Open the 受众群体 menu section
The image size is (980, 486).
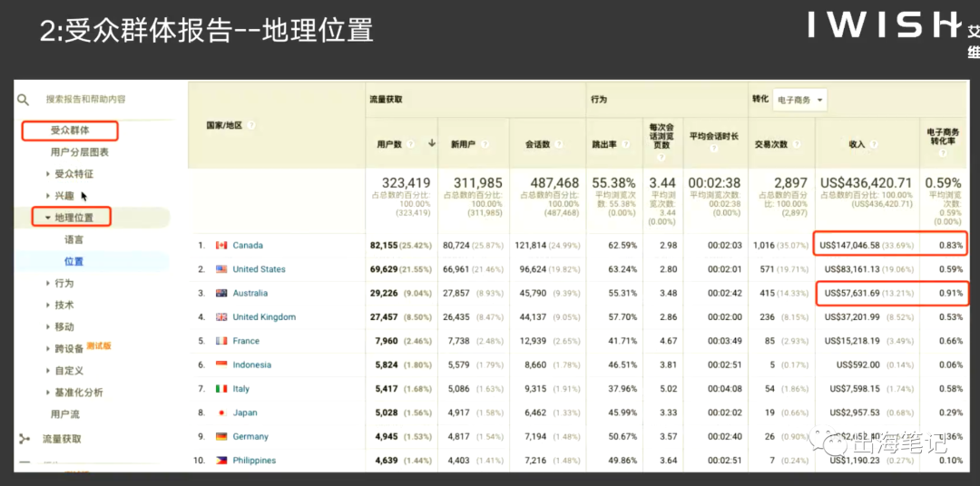(x=70, y=131)
